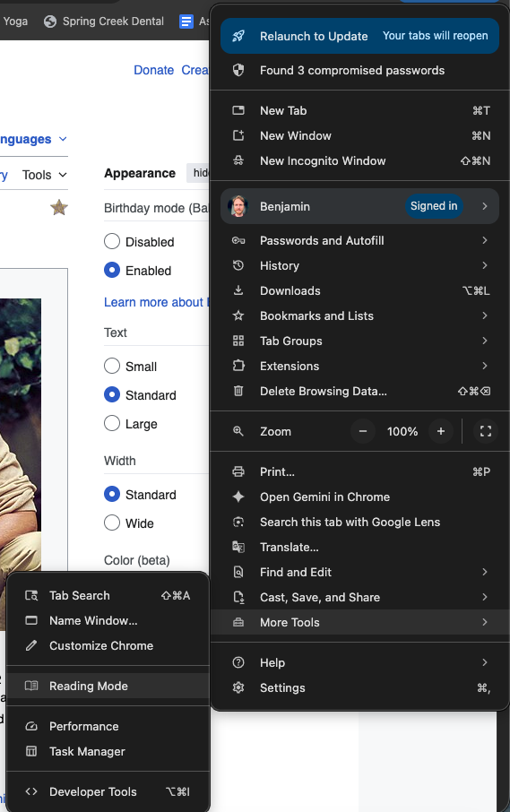Expand Benjamin profile submenu arrow

485,206
